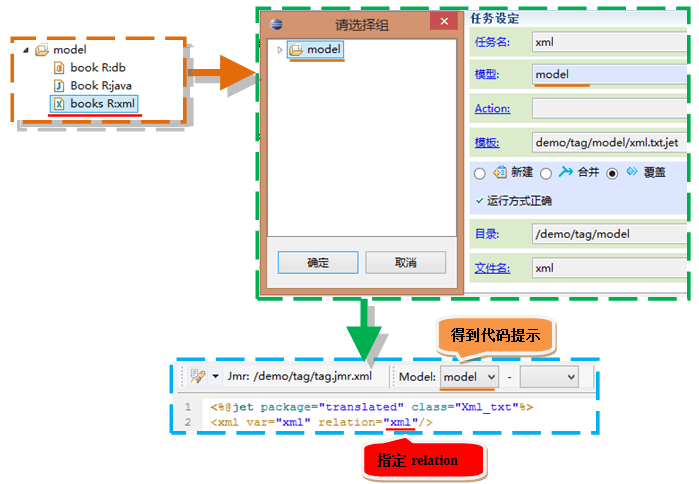Select the model folder icon in left tree
This screenshot has width=699, height=484.
(x=42, y=50)
